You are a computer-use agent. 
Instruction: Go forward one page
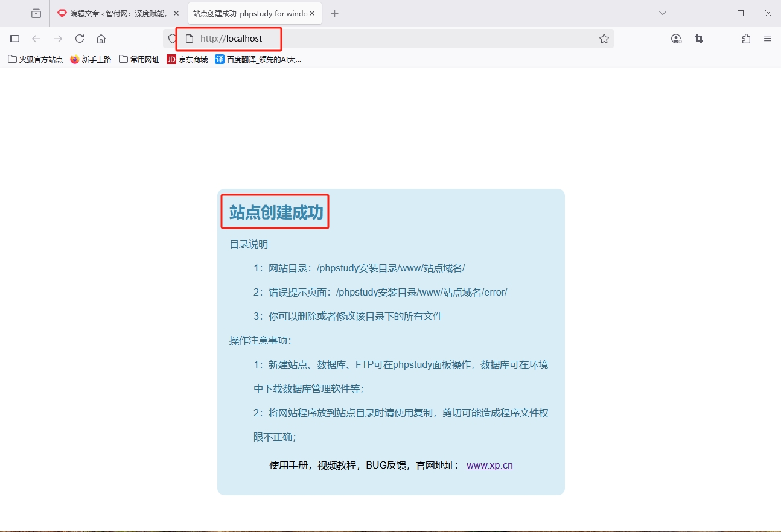[x=58, y=39]
